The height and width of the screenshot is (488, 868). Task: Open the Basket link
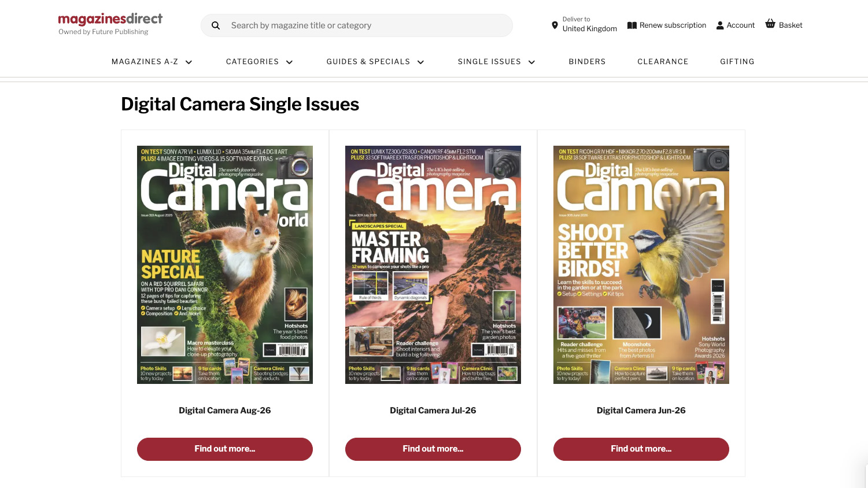coord(784,25)
